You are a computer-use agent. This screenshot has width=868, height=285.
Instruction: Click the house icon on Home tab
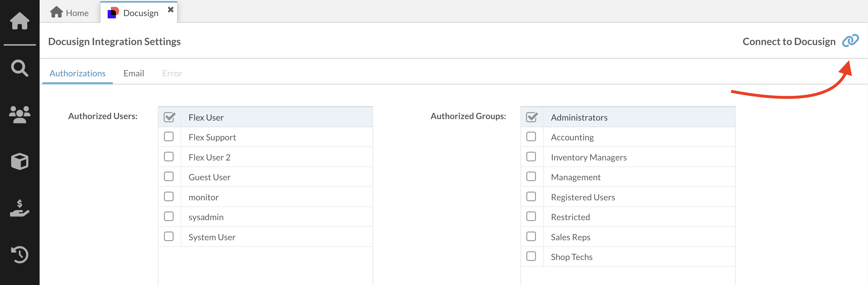(56, 12)
